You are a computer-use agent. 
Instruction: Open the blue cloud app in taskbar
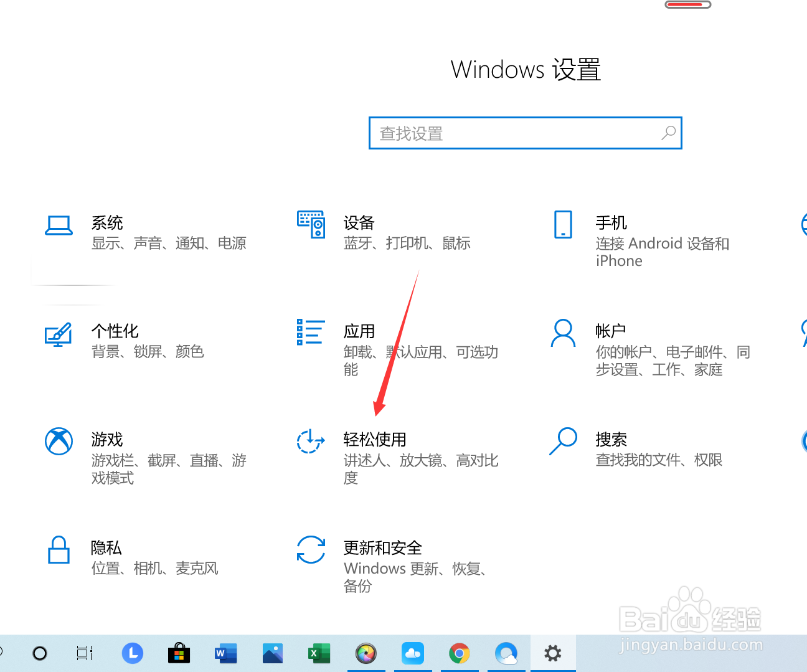(x=413, y=653)
